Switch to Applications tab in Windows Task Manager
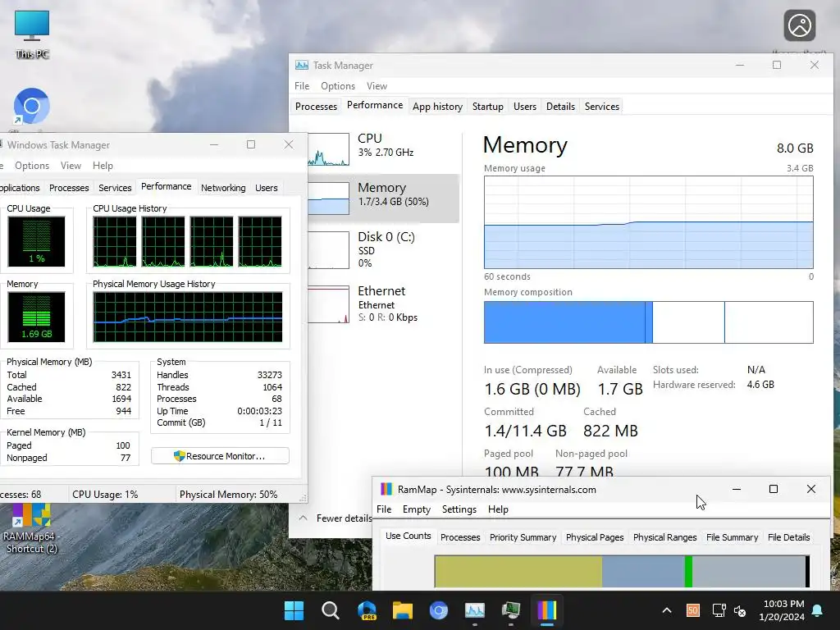 point(20,188)
